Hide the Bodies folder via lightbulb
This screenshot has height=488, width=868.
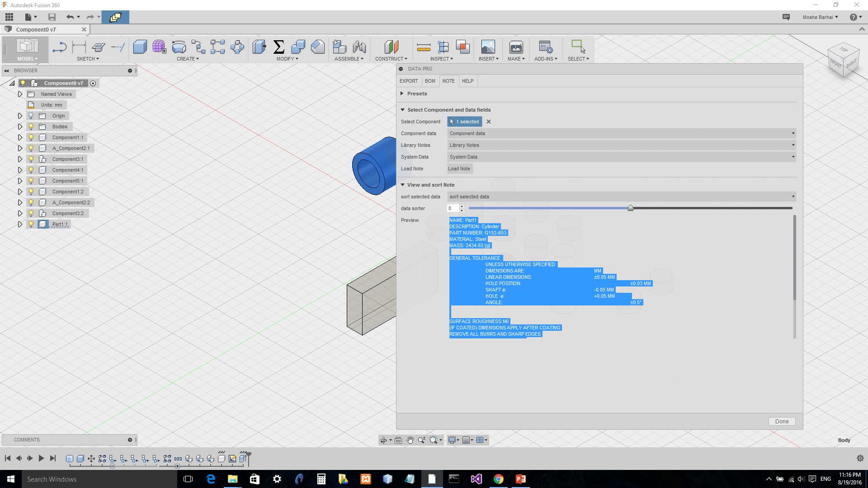click(x=31, y=127)
